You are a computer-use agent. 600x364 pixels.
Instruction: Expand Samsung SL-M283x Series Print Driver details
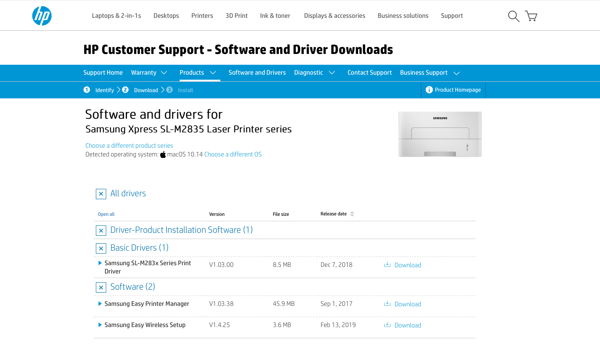[x=100, y=263]
